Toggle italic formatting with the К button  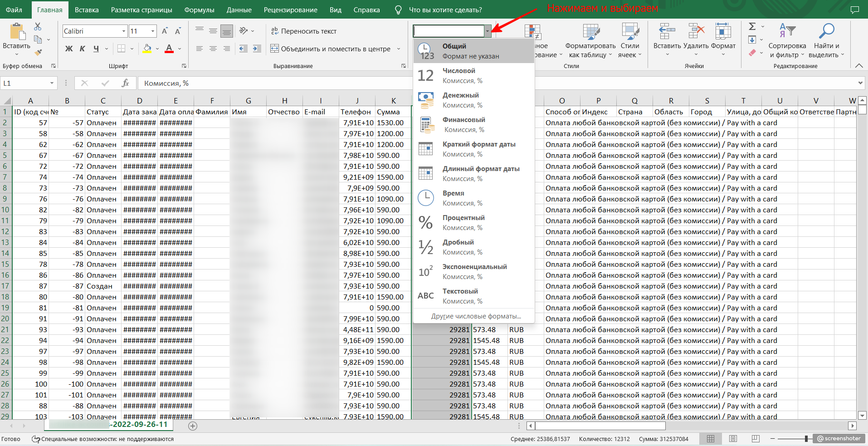click(x=83, y=49)
